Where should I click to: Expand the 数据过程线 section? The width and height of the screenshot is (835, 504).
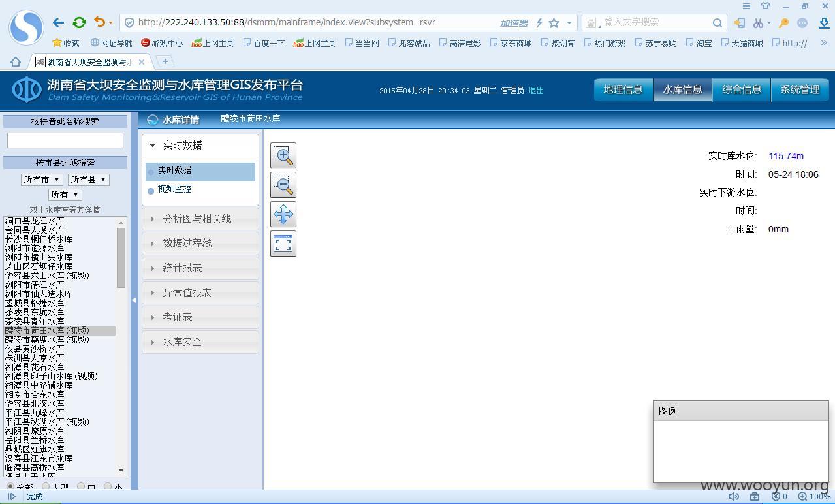tap(200, 243)
